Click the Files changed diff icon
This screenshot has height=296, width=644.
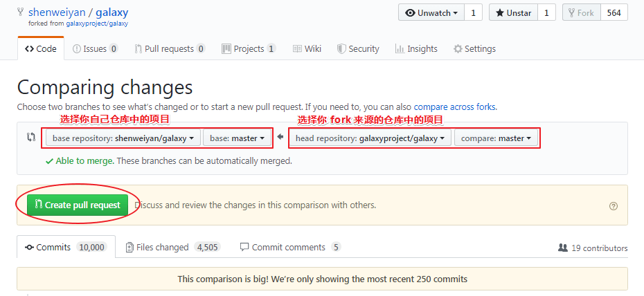click(129, 247)
